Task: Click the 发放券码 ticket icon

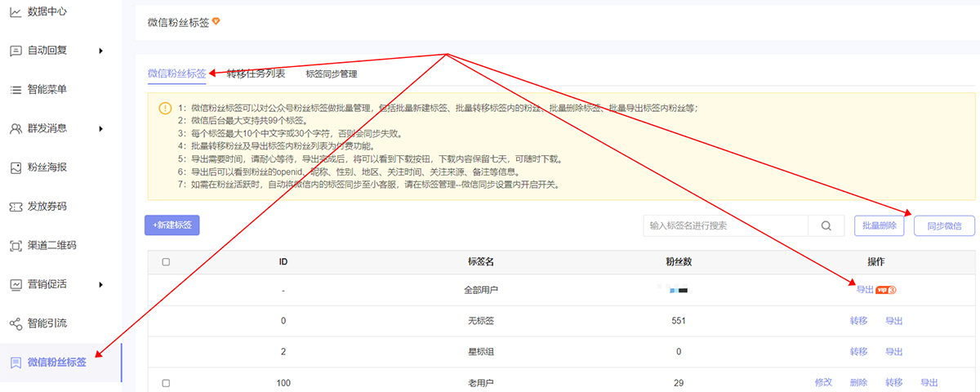Action: click(x=16, y=207)
